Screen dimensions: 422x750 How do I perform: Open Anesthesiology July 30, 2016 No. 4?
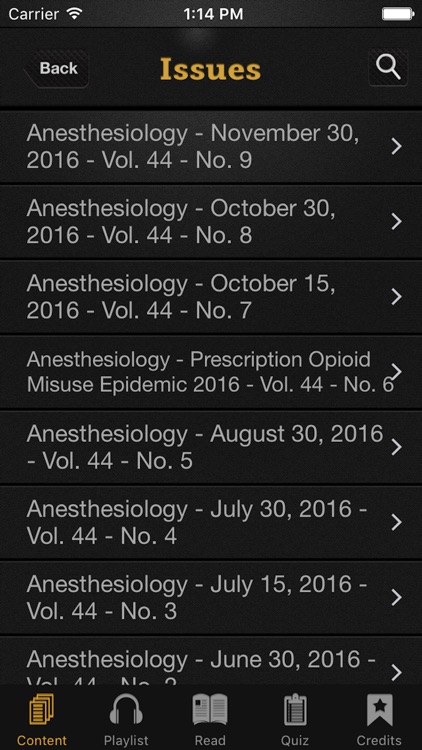tap(211, 522)
